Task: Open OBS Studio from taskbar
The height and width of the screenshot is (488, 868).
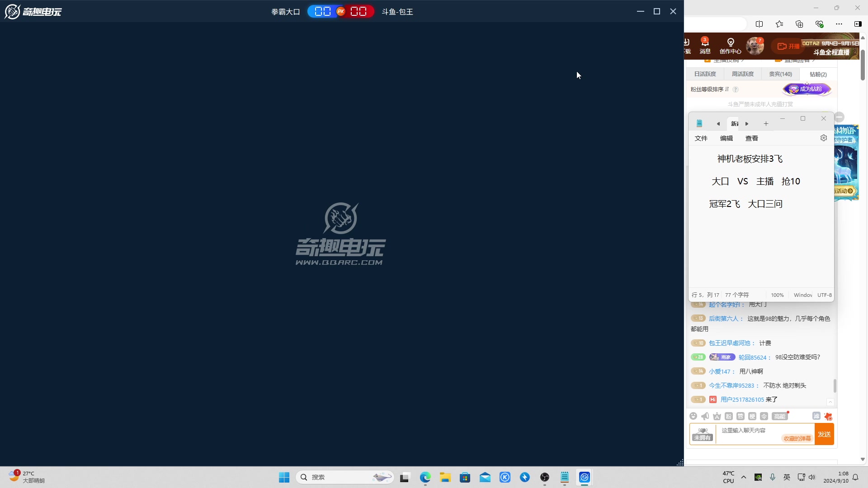Action: point(545,477)
